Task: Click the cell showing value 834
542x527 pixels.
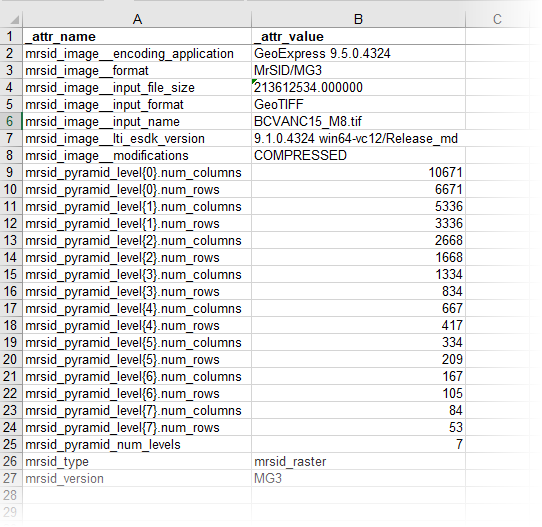Action: pyautogui.click(x=358, y=292)
